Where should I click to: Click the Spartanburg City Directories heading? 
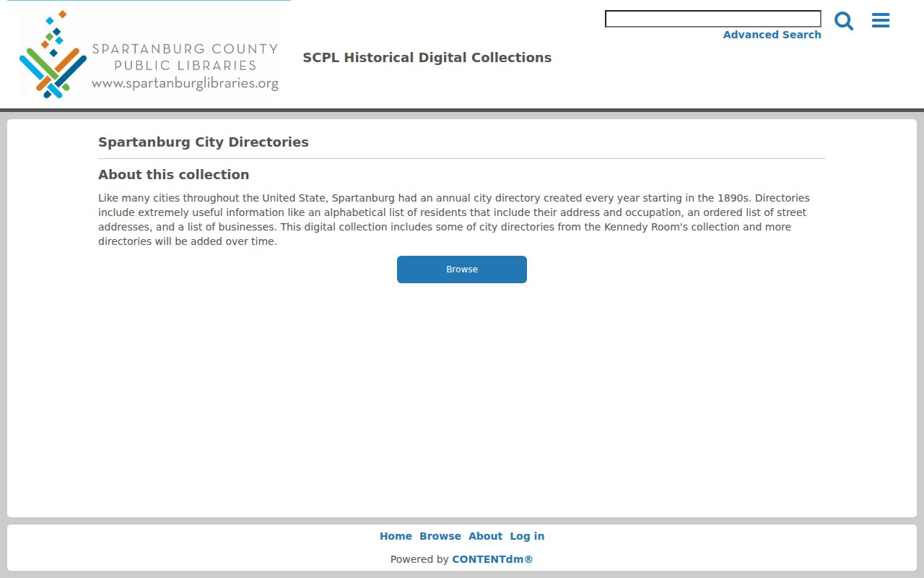[x=204, y=142]
